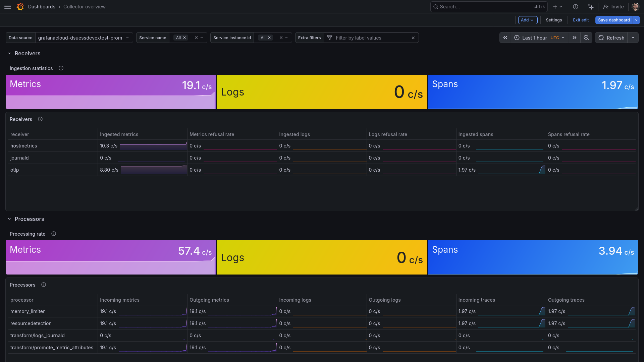
Task: Click the info icon beside Processing rate
Action: tap(54, 234)
